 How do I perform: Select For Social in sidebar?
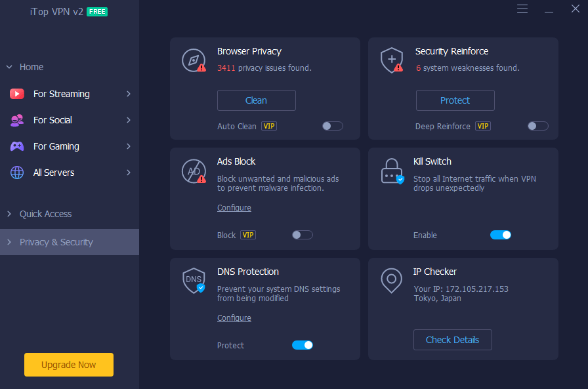[70, 120]
